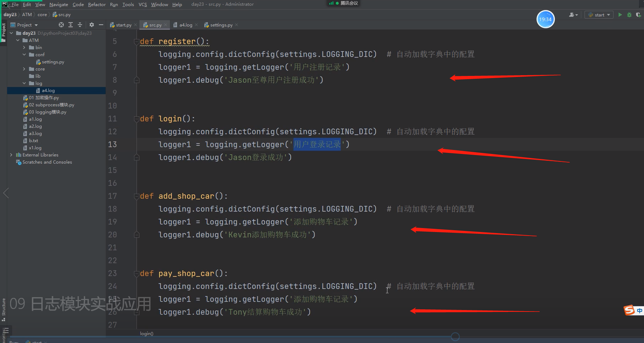Open the VCS menu
This screenshot has height=343, width=644.
[x=143, y=4]
